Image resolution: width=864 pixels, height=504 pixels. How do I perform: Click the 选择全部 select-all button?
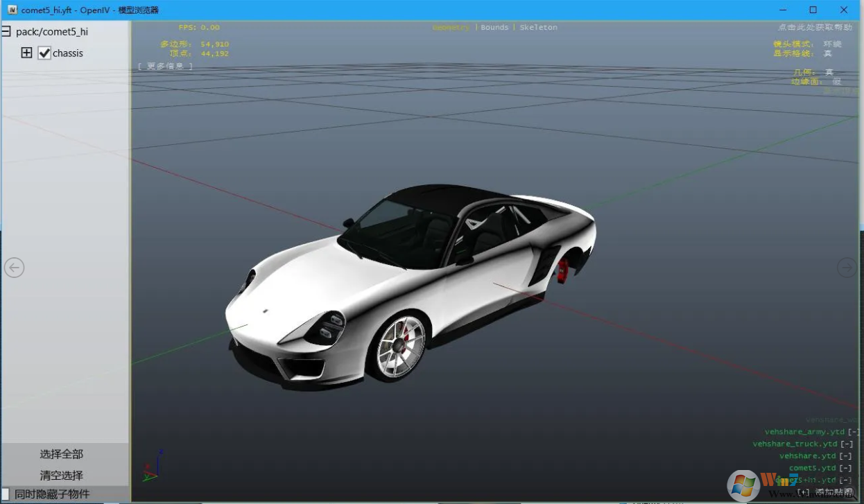point(62,454)
